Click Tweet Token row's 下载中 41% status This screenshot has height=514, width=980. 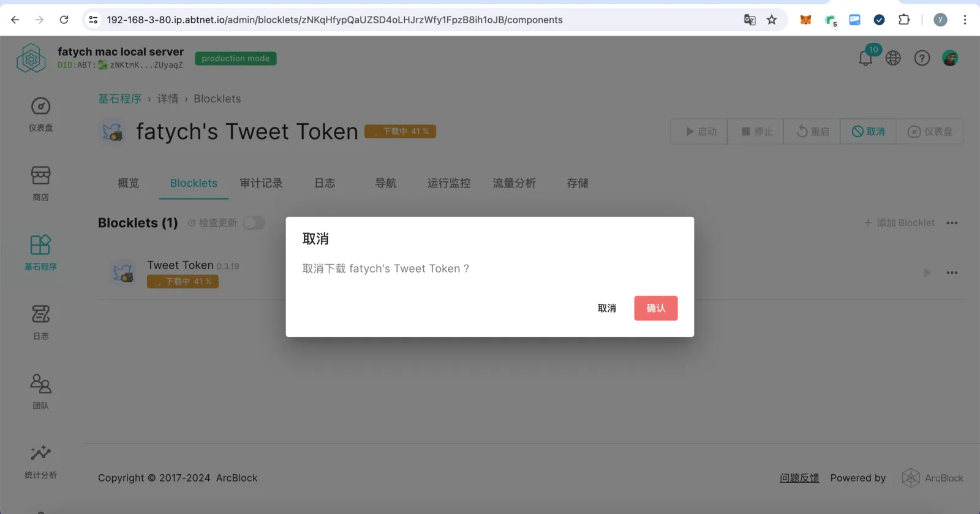[183, 281]
